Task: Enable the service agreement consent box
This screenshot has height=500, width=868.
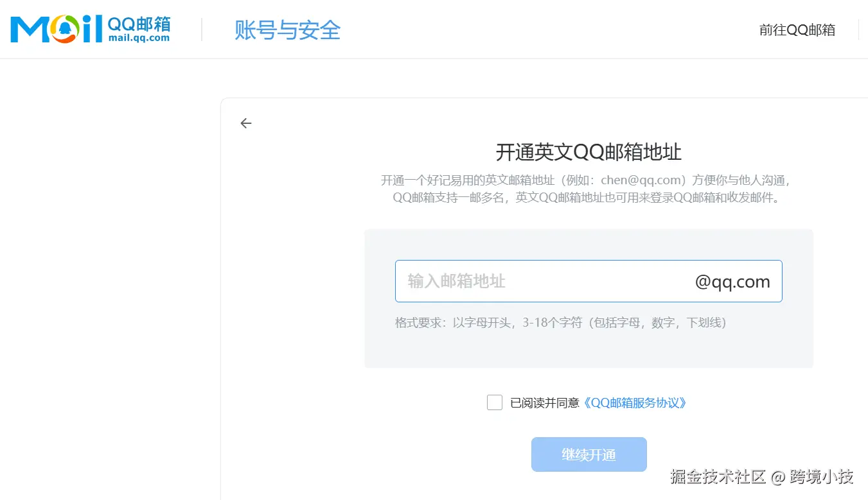Action: pyautogui.click(x=494, y=402)
